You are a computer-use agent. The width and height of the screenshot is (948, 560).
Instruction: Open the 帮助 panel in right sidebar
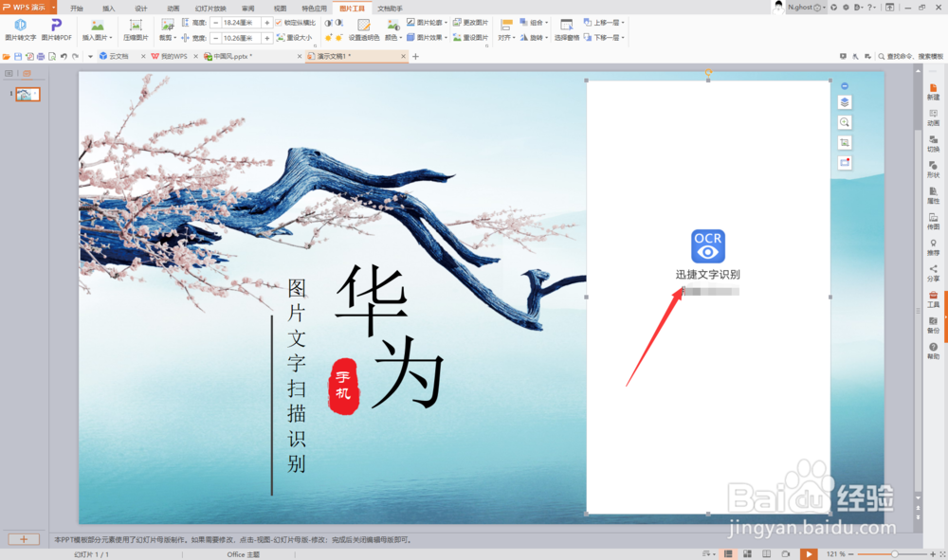(934, 351)
